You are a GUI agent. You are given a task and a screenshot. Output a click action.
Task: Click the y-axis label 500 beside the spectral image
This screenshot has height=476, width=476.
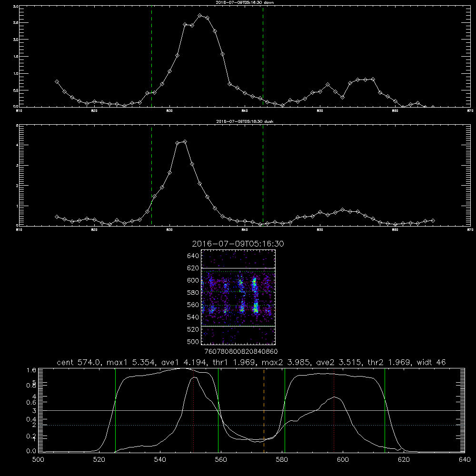point(193,342)
